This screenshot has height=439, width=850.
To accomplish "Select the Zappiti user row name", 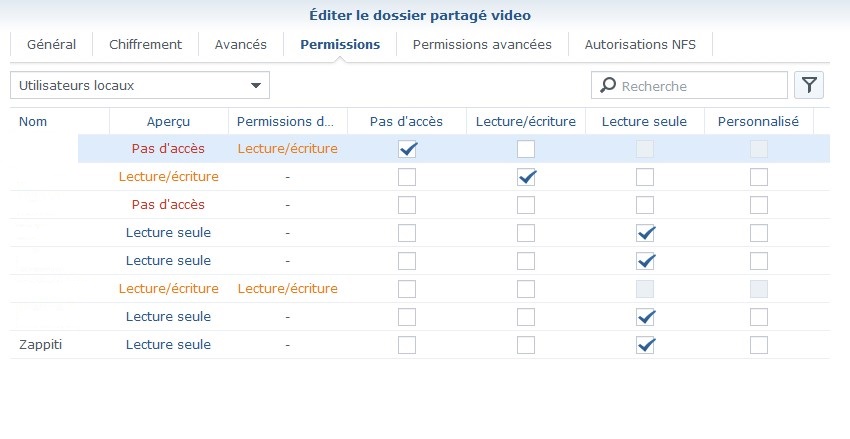I will pos(40,344).
